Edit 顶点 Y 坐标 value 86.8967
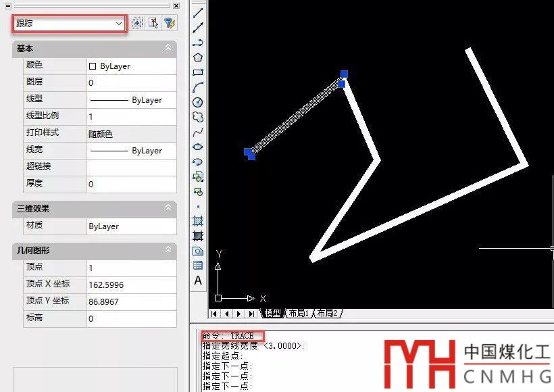Screen dimensions: 554x392 pyautogui.click(x=132, y=302)
